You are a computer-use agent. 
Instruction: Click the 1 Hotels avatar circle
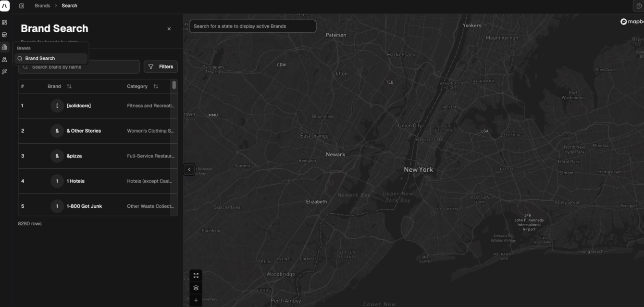coord(57,181)
